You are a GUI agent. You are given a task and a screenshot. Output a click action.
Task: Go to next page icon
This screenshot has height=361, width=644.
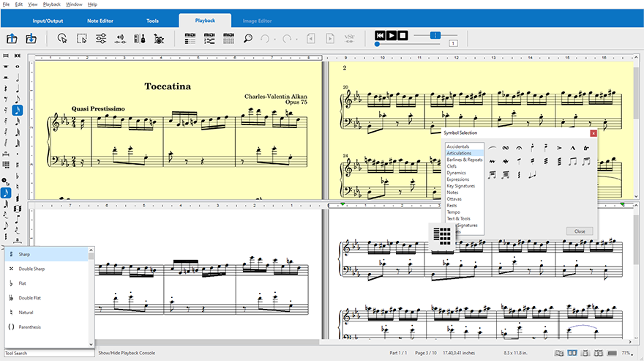[x=330, y=39]
